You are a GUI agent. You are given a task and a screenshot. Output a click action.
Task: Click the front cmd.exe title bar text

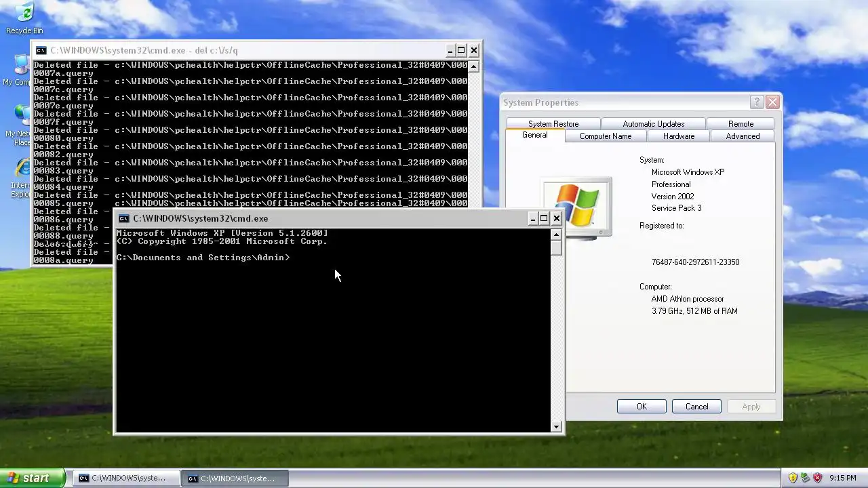tap(200, 218)
